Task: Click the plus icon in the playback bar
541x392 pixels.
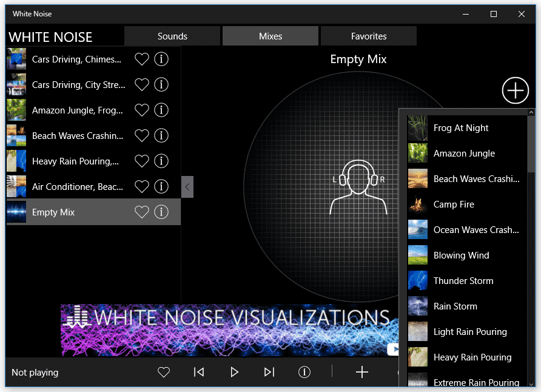Action: click(x=362, y=372)
